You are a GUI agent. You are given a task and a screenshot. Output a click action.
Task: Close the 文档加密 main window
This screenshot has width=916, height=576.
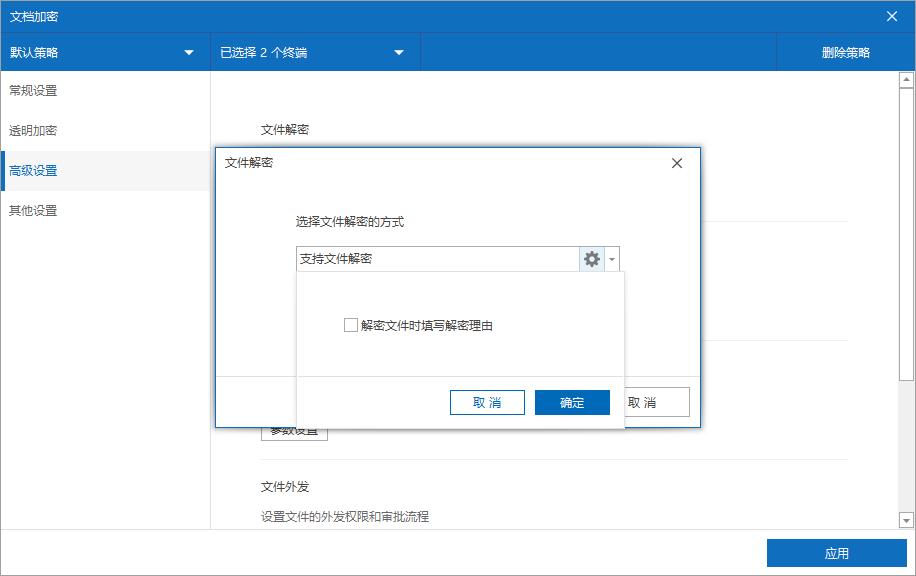[892, 16]
